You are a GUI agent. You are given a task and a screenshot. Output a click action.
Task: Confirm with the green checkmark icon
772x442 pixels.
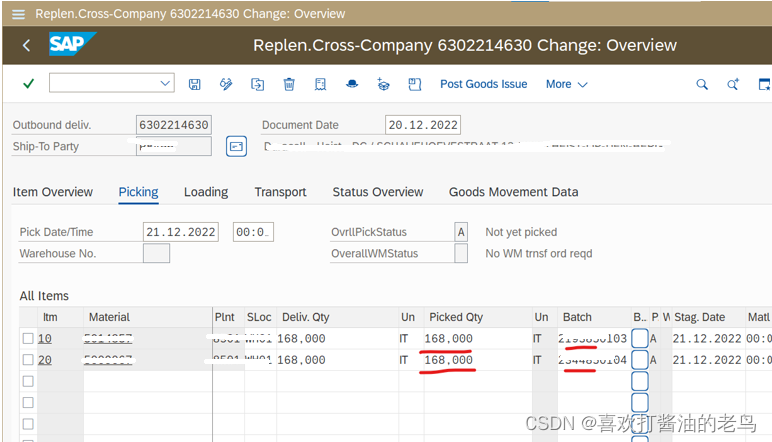29,84
